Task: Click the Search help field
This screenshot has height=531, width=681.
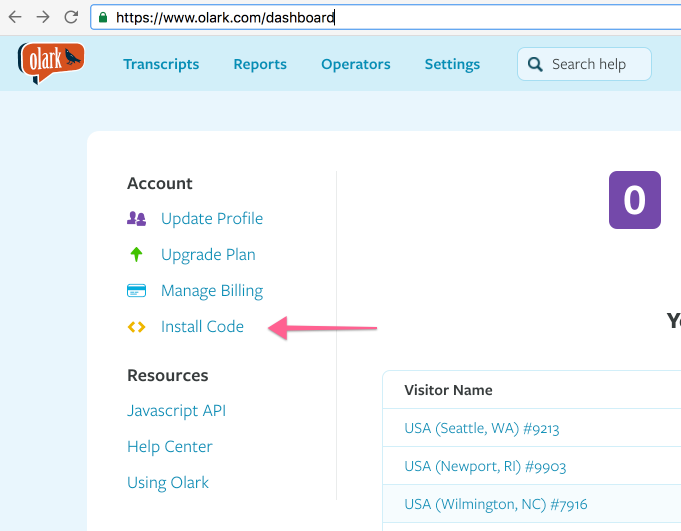Action: [584, 64]
